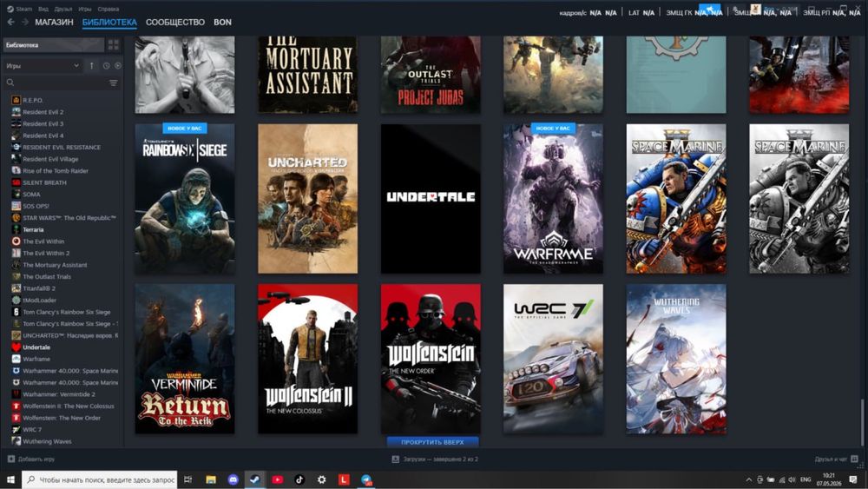
Task: Open the Wolfenstein The New Order cover
Action: (x=431, y=359)
